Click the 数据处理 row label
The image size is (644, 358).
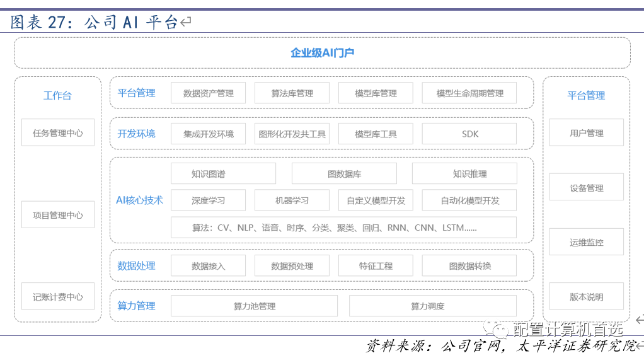[136, 265]
